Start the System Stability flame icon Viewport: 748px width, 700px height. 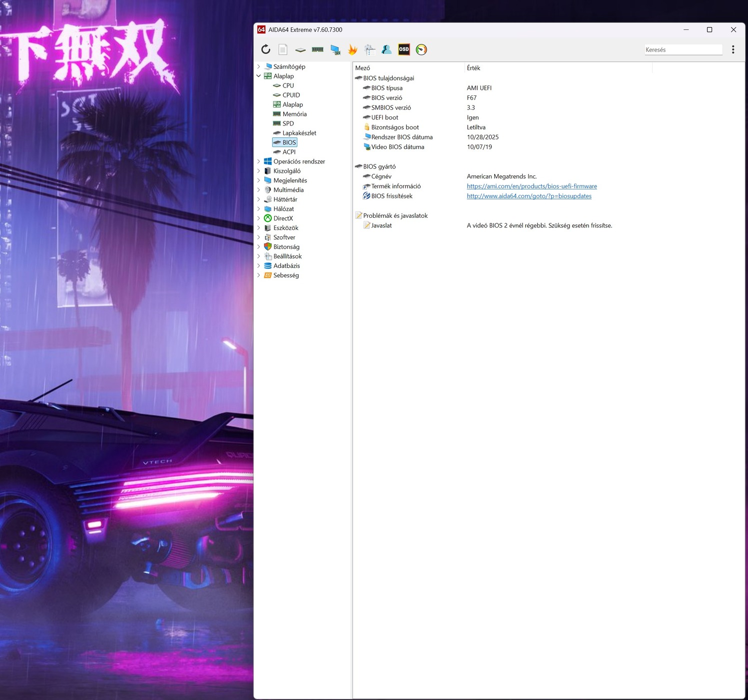(353, 49)
